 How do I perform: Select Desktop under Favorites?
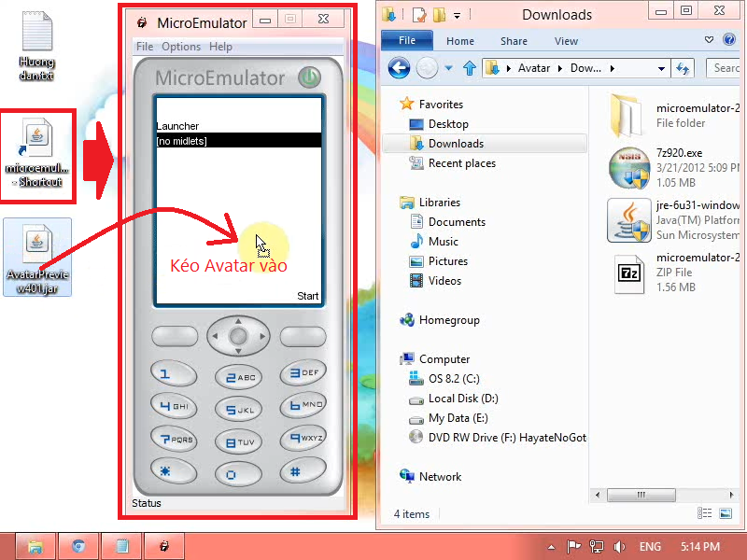[448, 124]
